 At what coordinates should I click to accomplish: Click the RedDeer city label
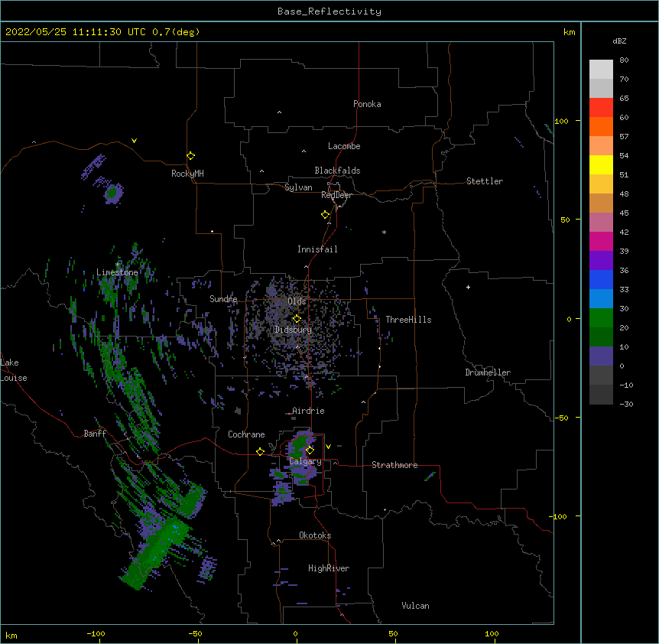tap(336, 195)
